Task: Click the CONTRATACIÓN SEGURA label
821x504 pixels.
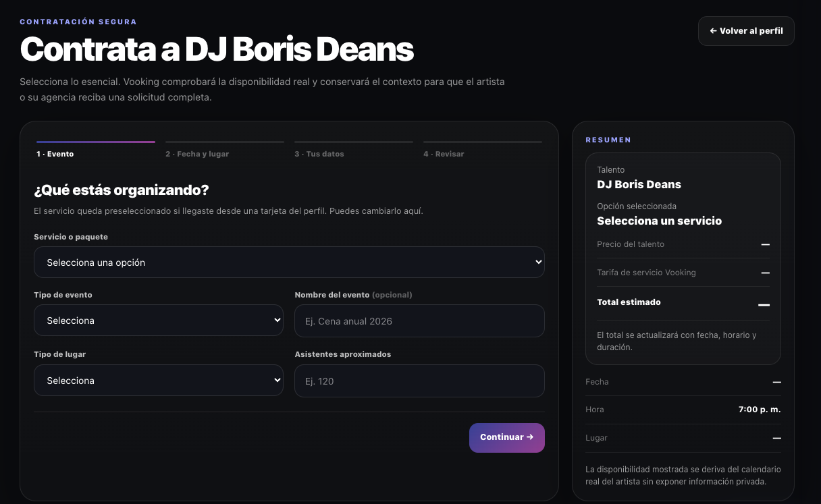Action: (x=78, y=22)
